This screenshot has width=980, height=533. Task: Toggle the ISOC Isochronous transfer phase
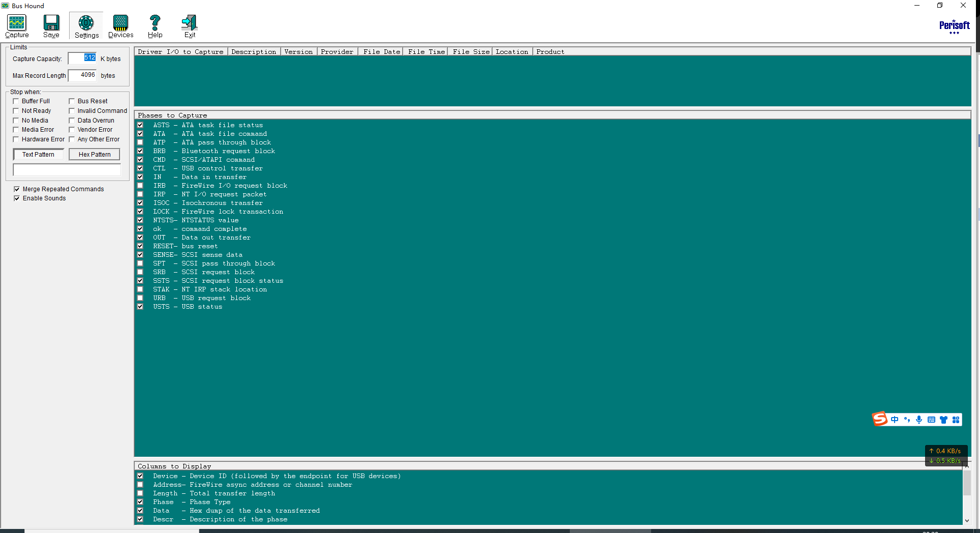coord(140,203)
